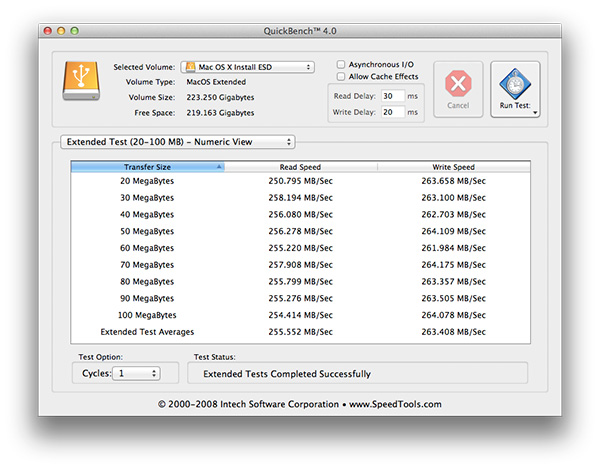600x469 pixels.
Task: Click the MacOS Extended volume type value
Action: coord(216,82)
